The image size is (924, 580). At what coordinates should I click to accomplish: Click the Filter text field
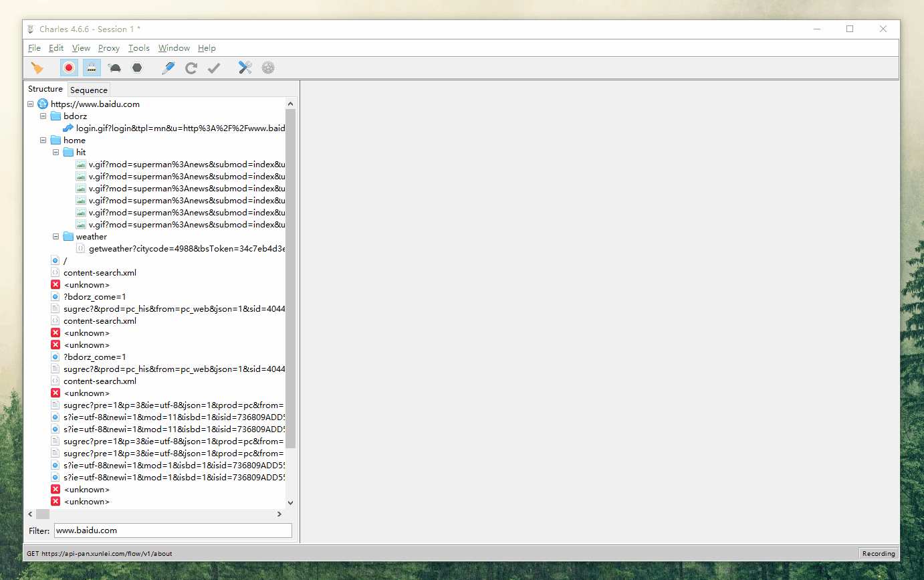173,530
